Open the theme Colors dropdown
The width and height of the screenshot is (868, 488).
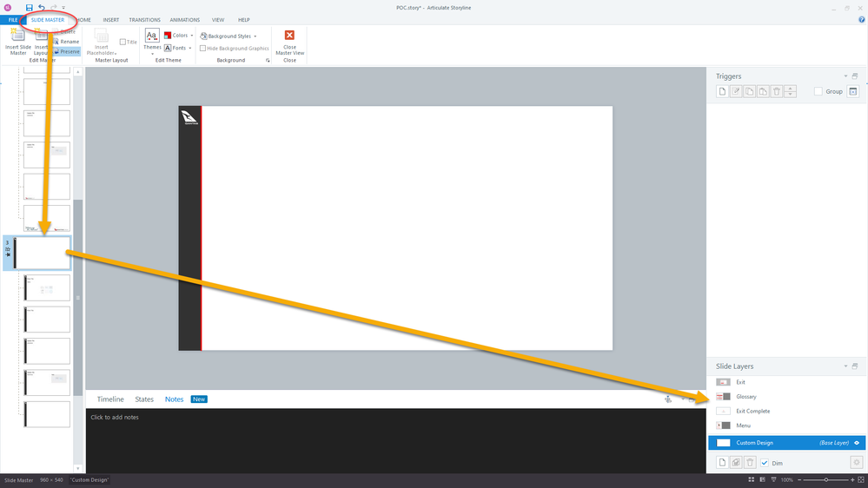[x=179, y=36]
